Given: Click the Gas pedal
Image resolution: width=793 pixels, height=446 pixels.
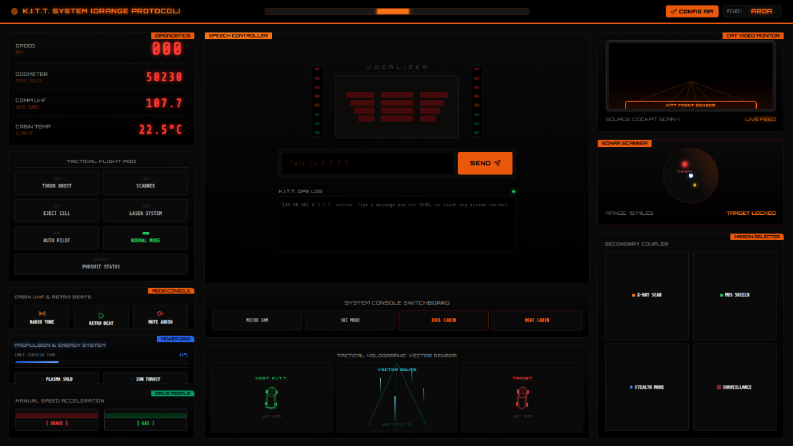Looking at the screenshot, I should 145,420.
